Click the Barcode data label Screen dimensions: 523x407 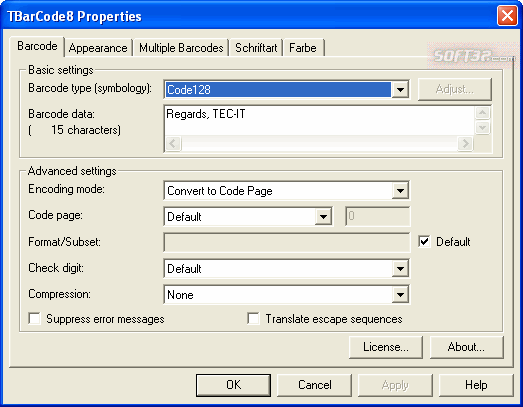[x=61, y=114]
